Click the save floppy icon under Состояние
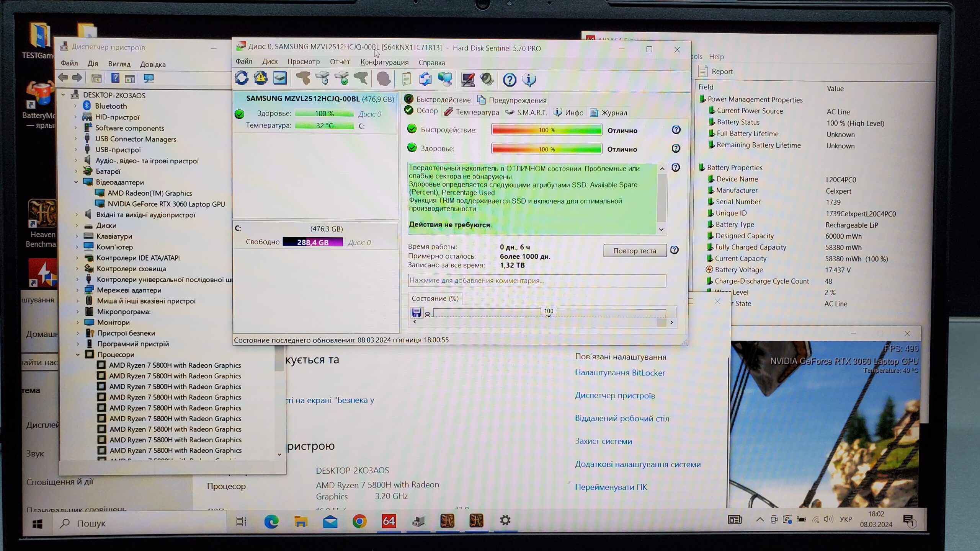 coord(416,313)
